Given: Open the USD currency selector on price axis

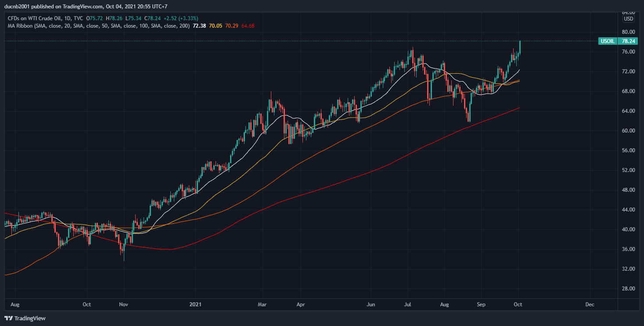Looking at the screenshot, I should pyautogui.click(x=629, y=19).
